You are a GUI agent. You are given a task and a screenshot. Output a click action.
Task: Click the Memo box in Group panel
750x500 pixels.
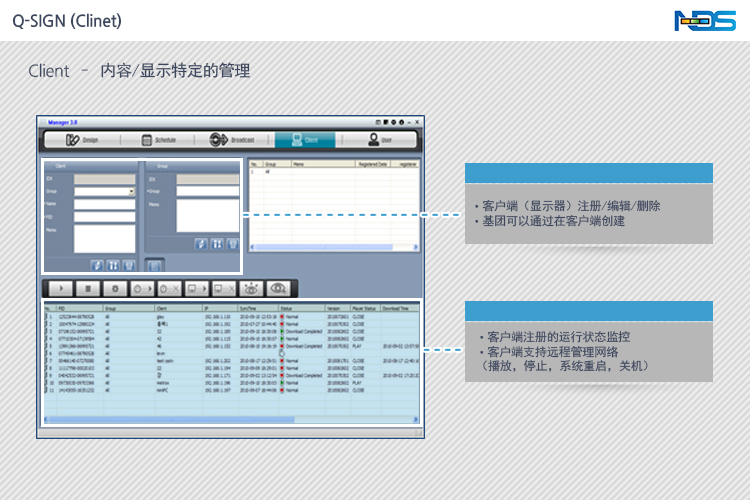pyautogui.click(x=207, y=215)
